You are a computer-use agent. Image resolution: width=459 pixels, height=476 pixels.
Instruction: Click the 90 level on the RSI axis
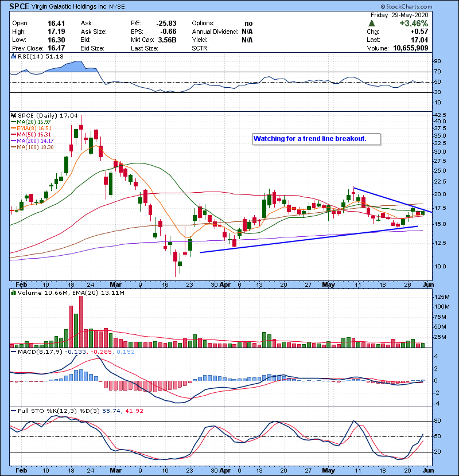[438, 61]
